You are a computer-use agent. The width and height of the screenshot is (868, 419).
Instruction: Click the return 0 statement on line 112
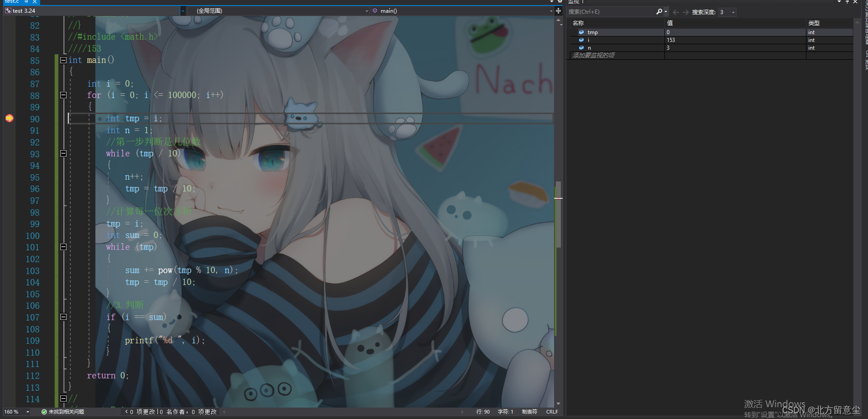[x=108, y=376]
